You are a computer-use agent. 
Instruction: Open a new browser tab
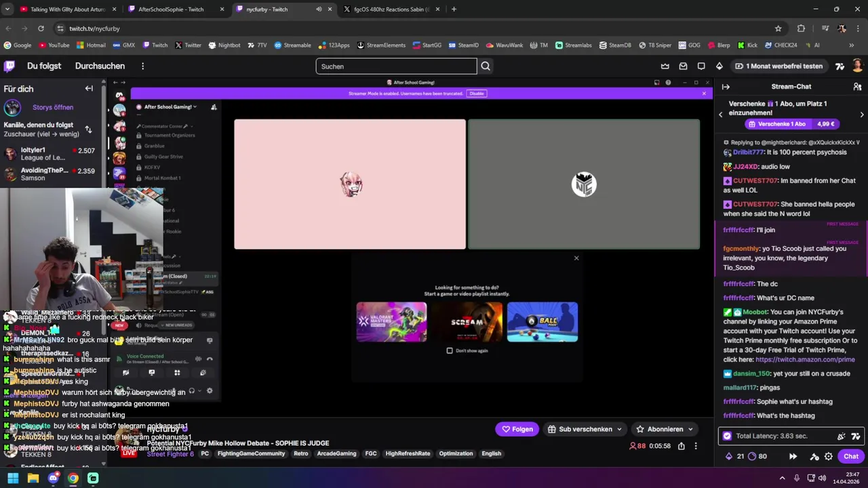pos(454,9)
